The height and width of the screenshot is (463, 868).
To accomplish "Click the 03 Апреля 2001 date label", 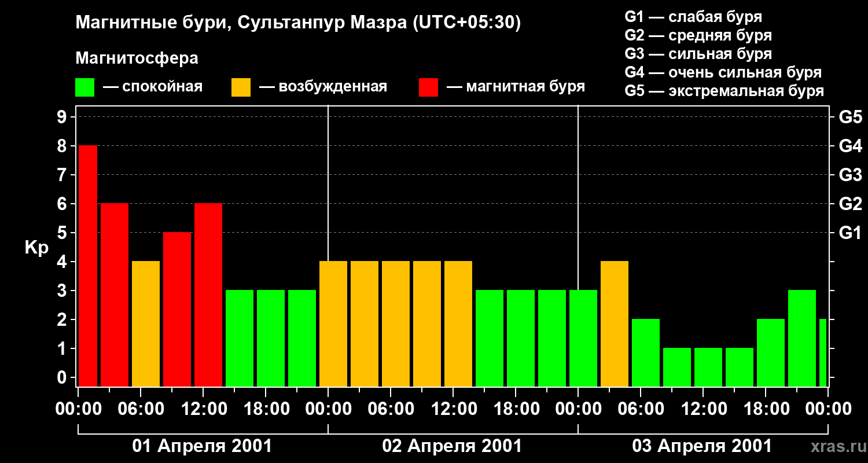I will [x=702, y=446].
